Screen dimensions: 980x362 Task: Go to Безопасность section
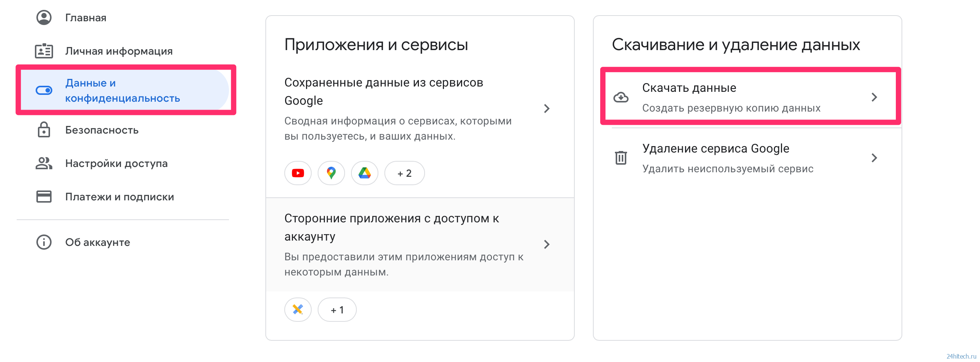click(x=102, y=130)
